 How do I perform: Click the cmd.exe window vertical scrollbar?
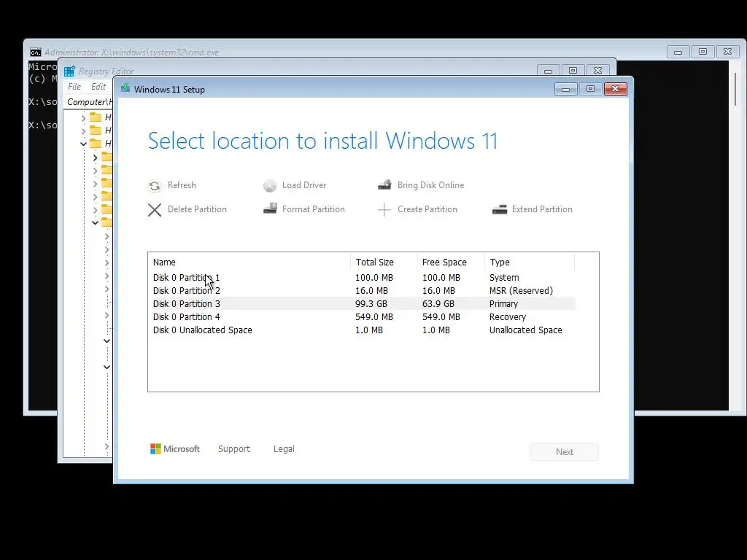click(x=735, y=89)
